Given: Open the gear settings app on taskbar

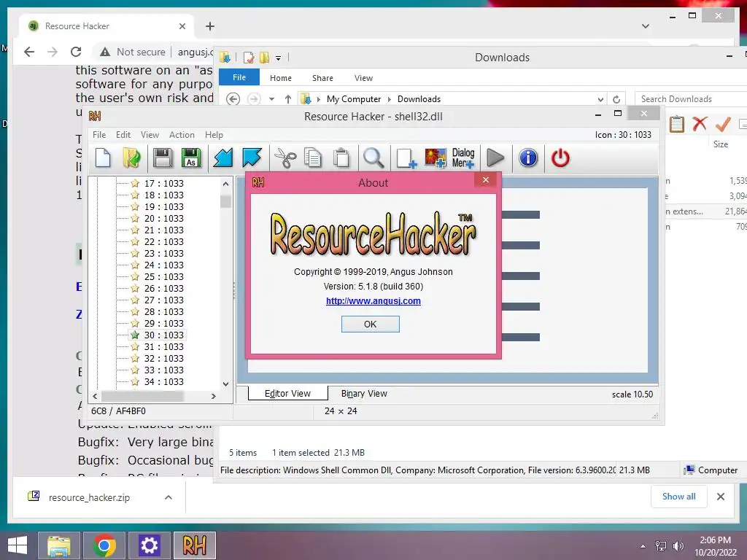Looking at the screenshot, I should point(149,545).
